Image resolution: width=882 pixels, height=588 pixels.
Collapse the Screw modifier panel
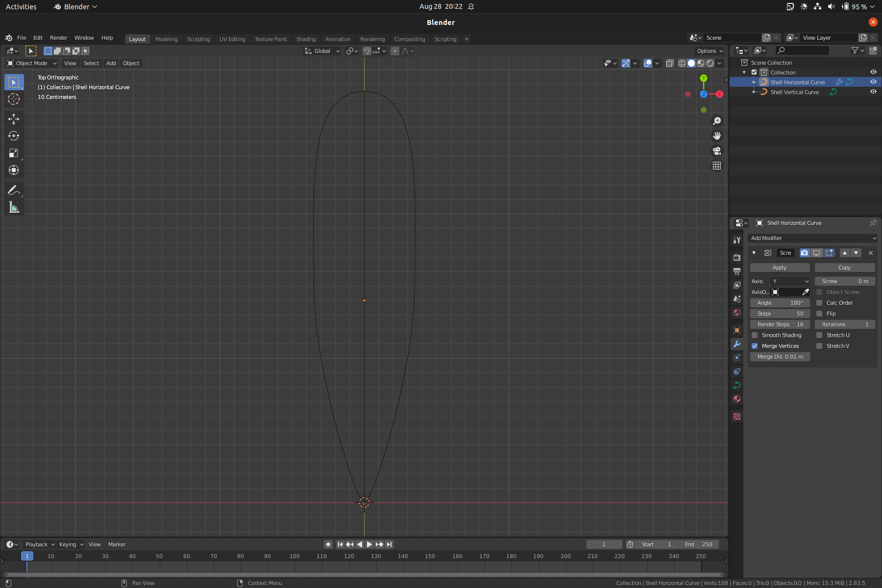coord(754,253)
